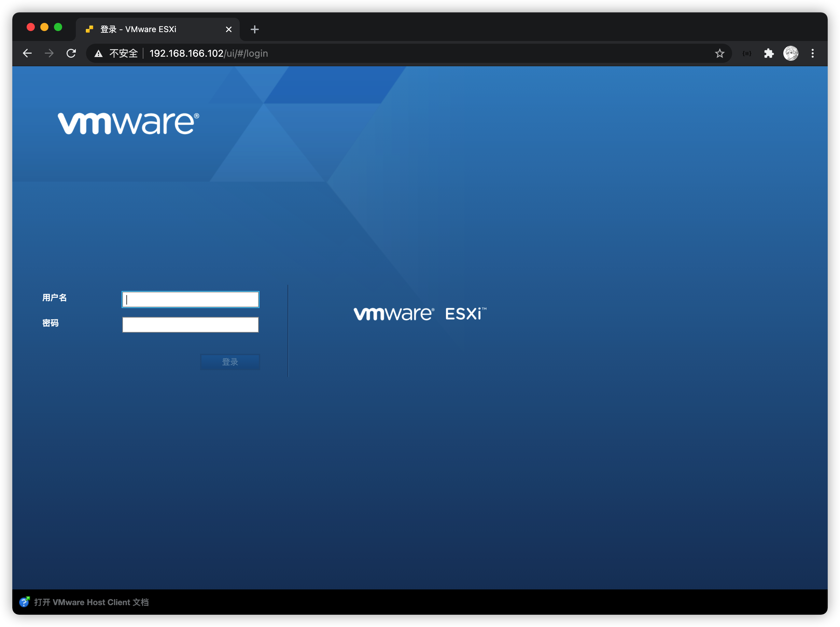
Task: Click the 不安全 security label
Action: point(123,54)
